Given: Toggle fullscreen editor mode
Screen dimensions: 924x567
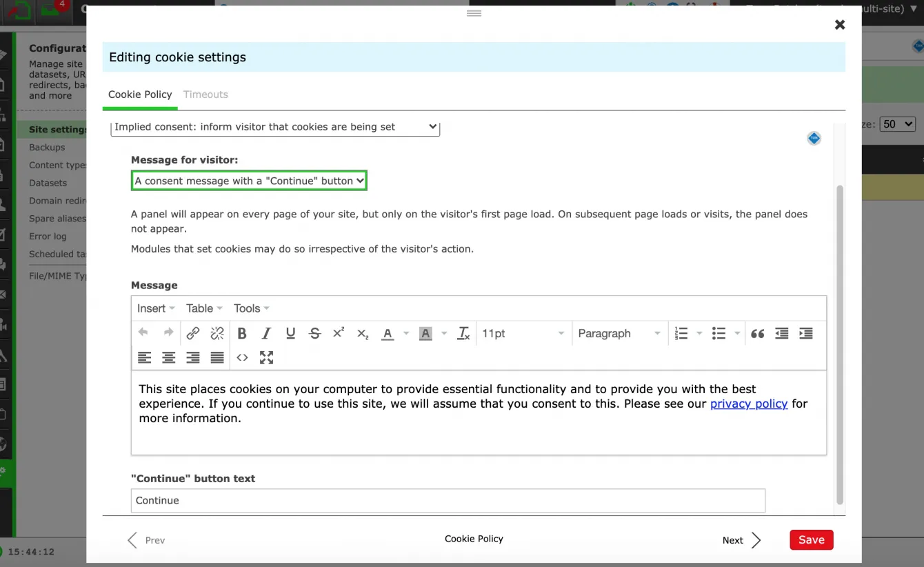Looking at the screenshot, I should (267, 357).
